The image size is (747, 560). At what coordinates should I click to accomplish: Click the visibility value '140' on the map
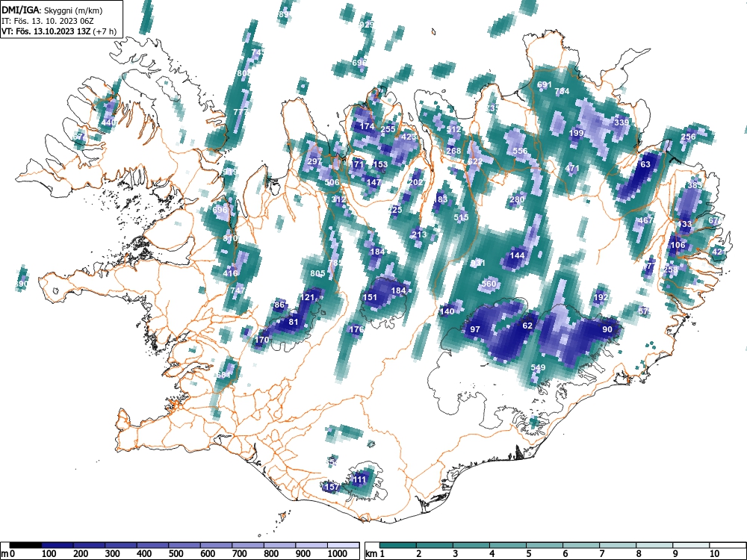[447, 311]
